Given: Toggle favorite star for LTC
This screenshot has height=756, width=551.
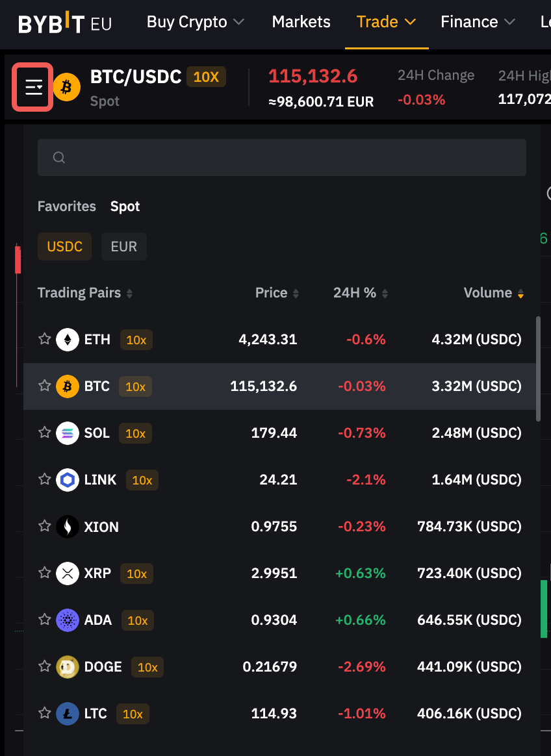Looking at the screenshot, I should coord(44,713).
